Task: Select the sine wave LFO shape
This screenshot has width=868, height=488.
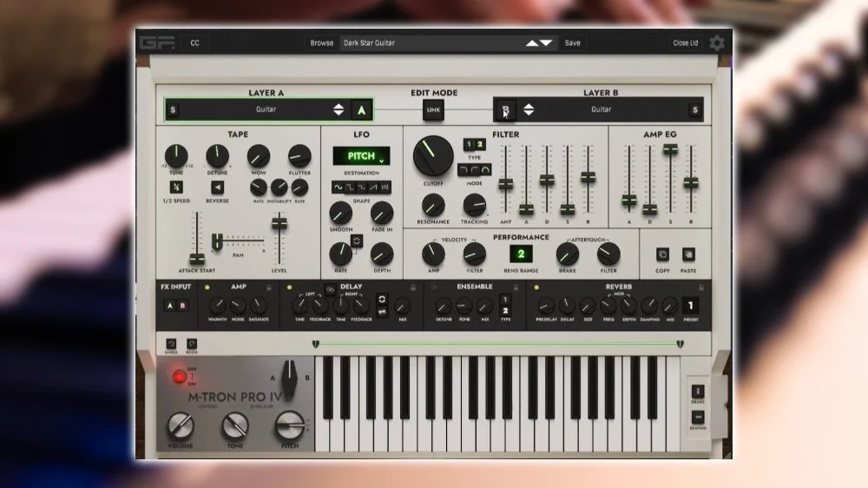Action: click(338, 188)
